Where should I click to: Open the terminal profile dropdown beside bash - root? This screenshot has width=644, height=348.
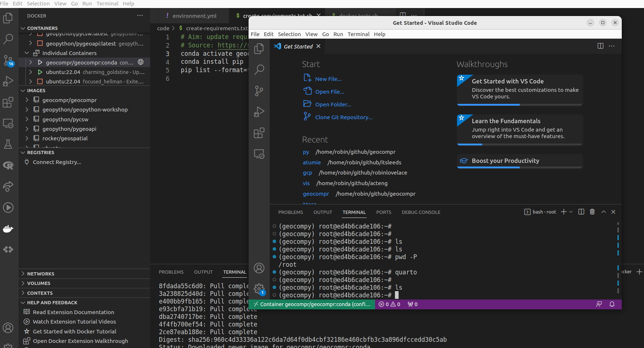(571, 212)
